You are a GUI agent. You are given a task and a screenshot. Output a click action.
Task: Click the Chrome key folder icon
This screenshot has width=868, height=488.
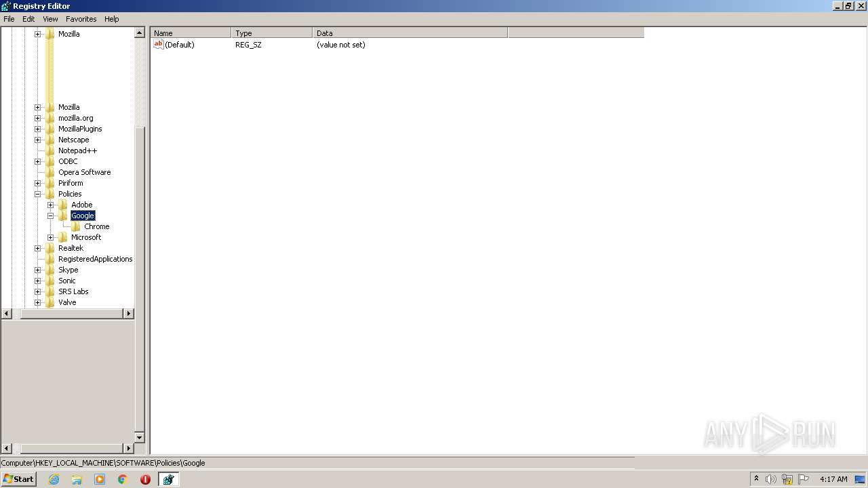(76, 226)
